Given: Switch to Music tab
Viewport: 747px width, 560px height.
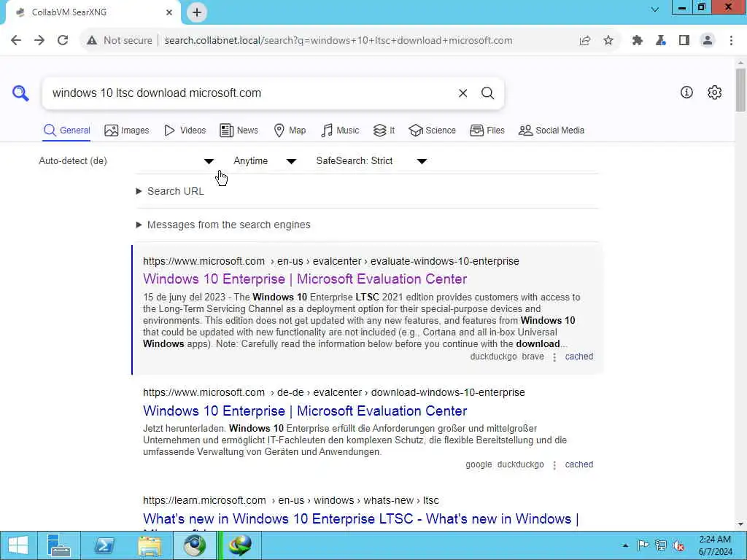Looking at the screenshot, I should [x=340, y=131].
